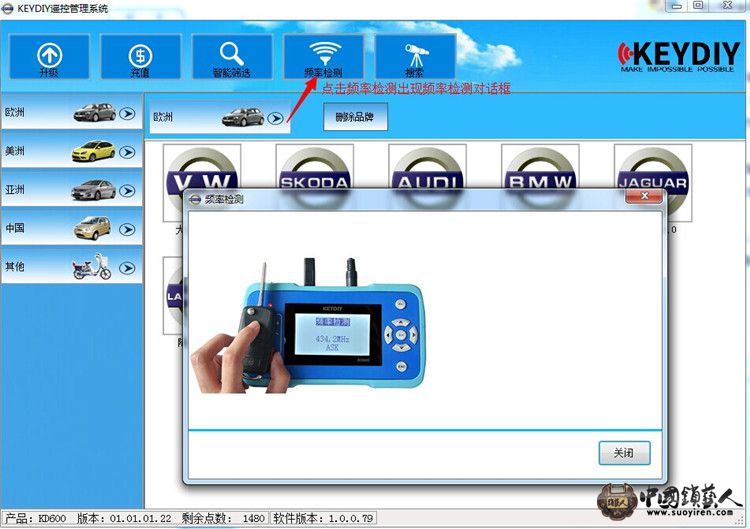Click the small car image in 中国 row

coord(92,228)
